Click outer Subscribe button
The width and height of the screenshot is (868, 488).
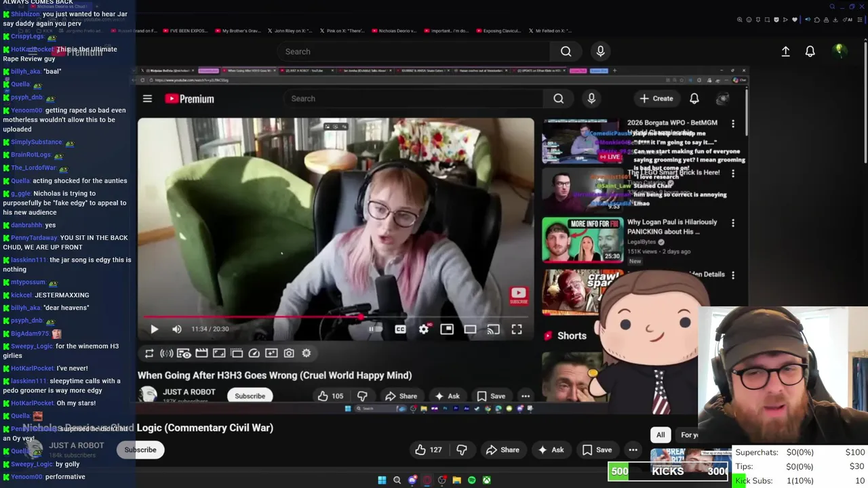coord(140,449)
